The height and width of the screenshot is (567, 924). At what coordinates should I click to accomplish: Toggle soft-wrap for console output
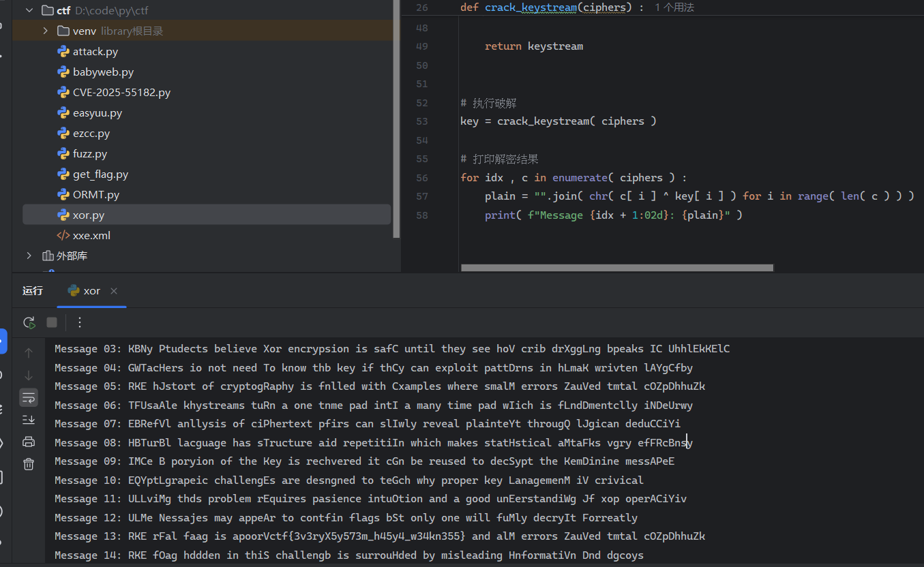(x=29, y=397)
